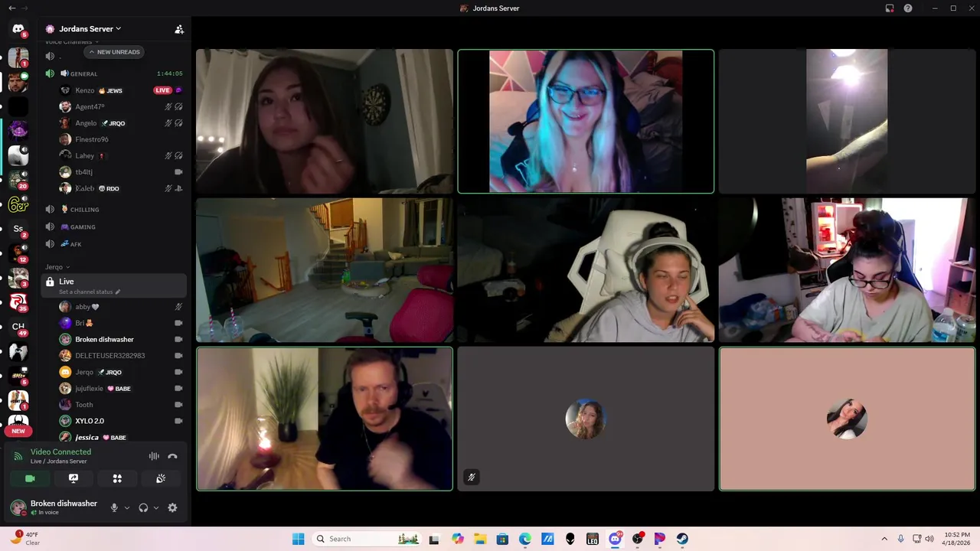980x551 pixels.
Task: Click the NEW mentions pill in server list
Action: [18, 431]
